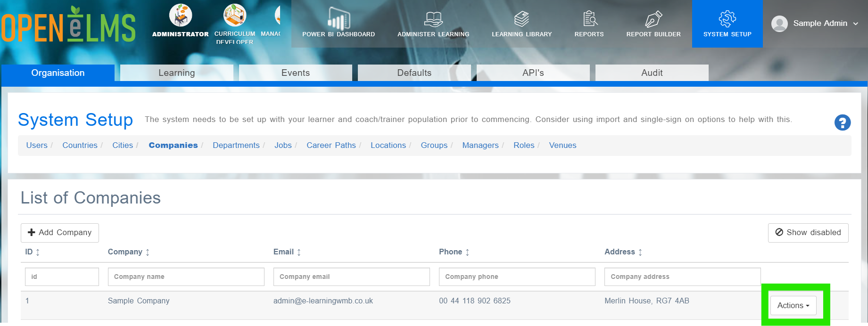Open the Reports icon

point(589,18)
